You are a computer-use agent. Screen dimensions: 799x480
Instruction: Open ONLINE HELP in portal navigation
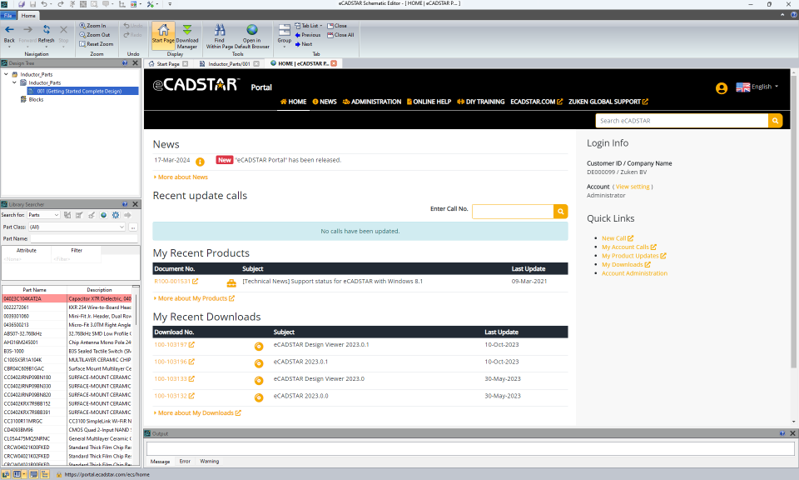(x=429, y=101)
